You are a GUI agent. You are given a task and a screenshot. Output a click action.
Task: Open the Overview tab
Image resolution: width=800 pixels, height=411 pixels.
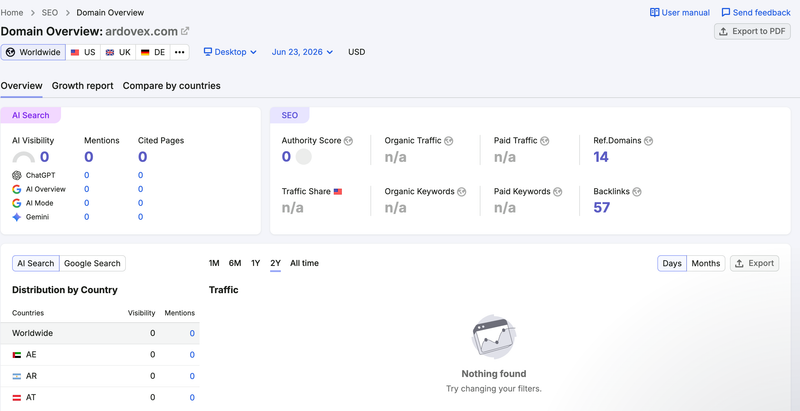(21, 86)
